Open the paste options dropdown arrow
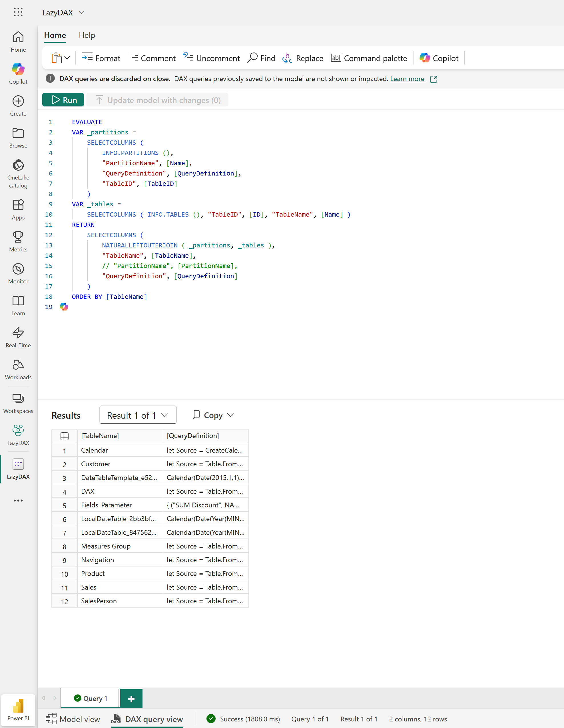This screenshot has width=564, height=728. click(x=67, y=58)
